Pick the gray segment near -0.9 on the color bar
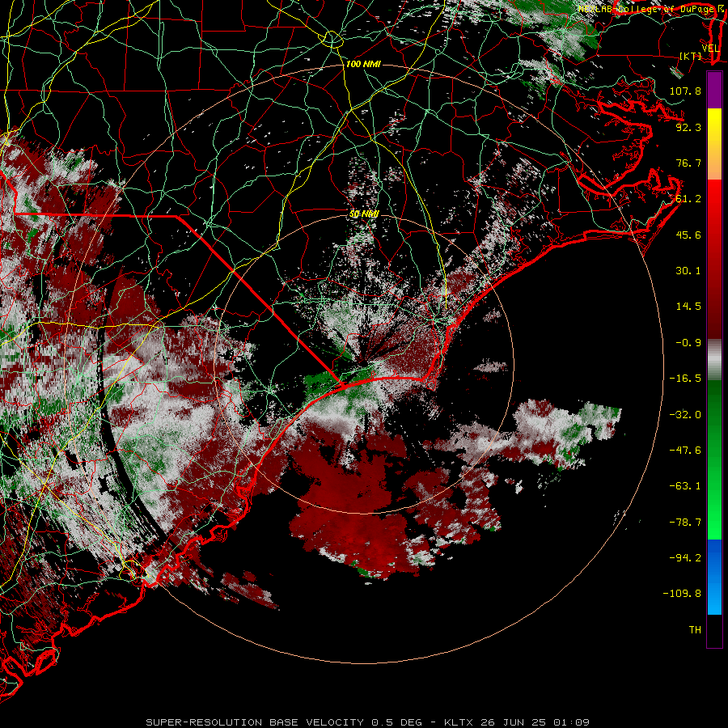This screenshot has width=728, height=728. (714, 359)
